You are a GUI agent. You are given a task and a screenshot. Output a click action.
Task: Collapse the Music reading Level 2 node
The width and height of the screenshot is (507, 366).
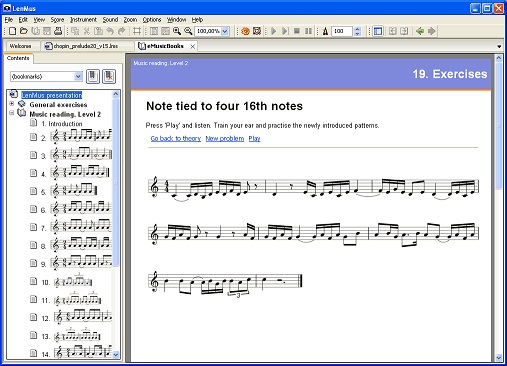(x=12, y=113)
